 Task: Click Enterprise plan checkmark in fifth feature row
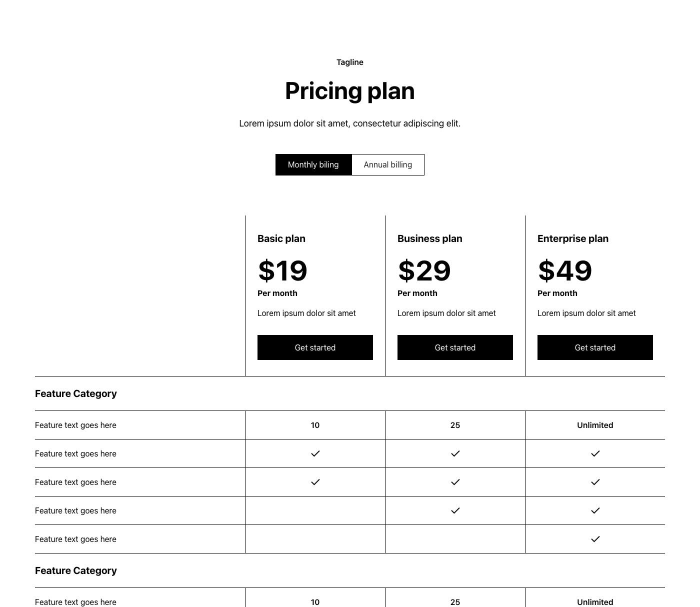[595, 539]
